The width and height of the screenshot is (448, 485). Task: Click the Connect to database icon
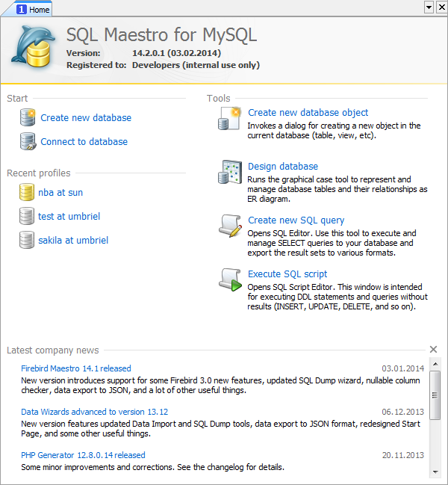click(28, 142)
